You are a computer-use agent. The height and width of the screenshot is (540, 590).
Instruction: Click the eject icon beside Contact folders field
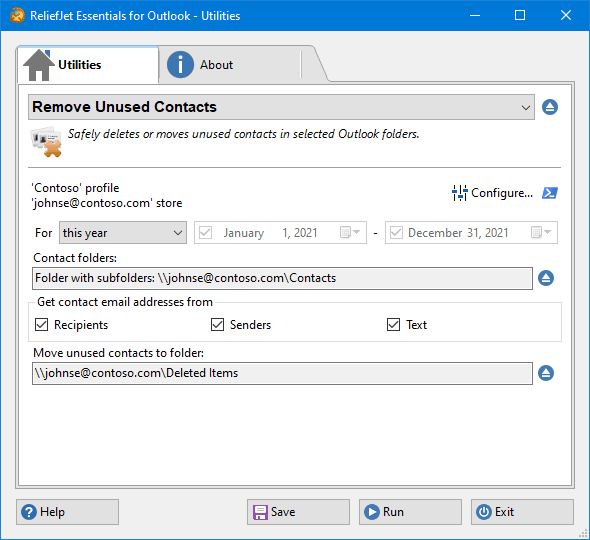tap(546, 278)
